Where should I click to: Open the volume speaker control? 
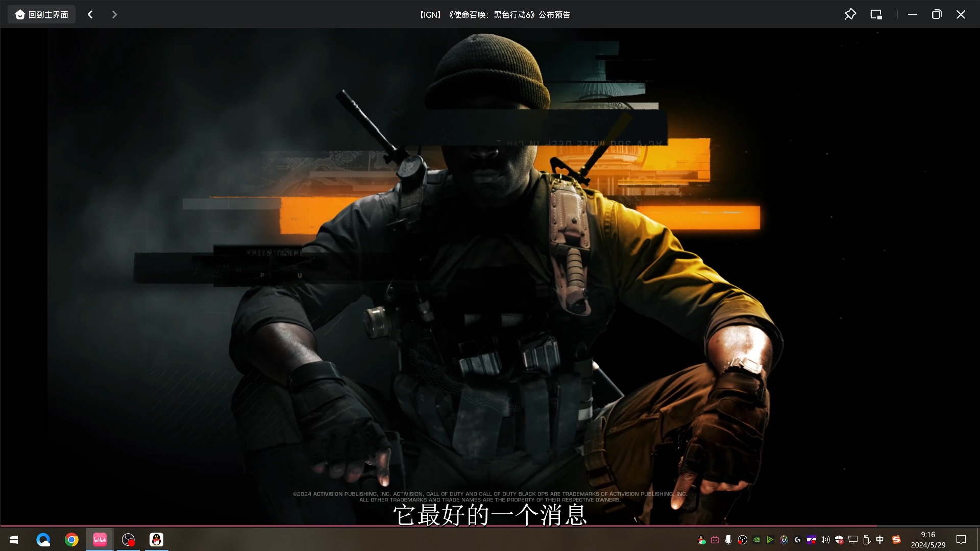825,540
